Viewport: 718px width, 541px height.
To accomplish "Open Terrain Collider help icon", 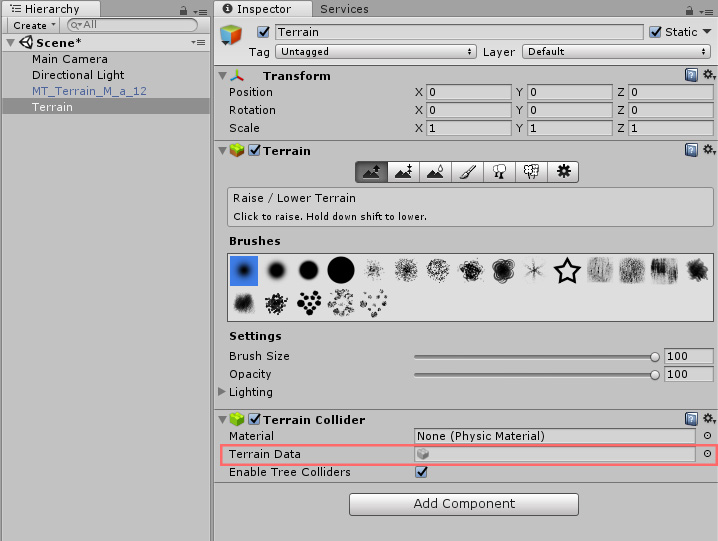I will coord(691,419).
